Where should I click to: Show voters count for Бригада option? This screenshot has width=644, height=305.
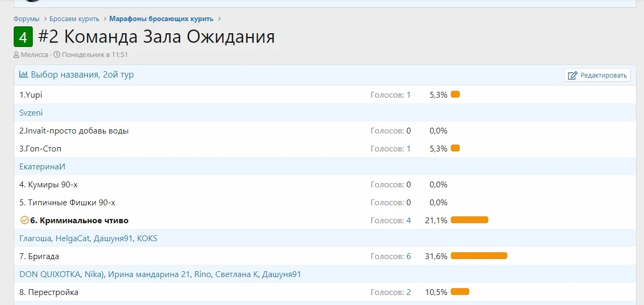click(x=409, y=256)
